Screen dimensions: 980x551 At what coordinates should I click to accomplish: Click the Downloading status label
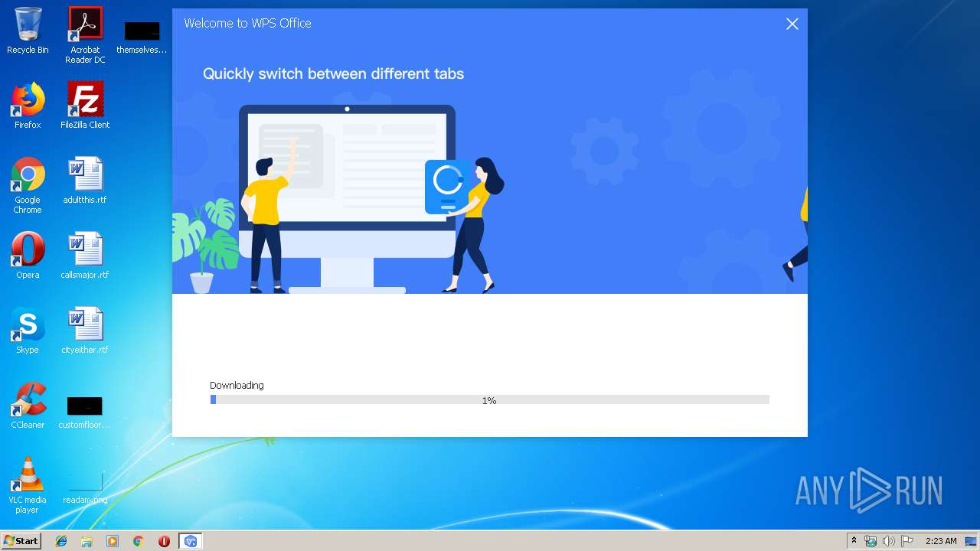point(237,385)
